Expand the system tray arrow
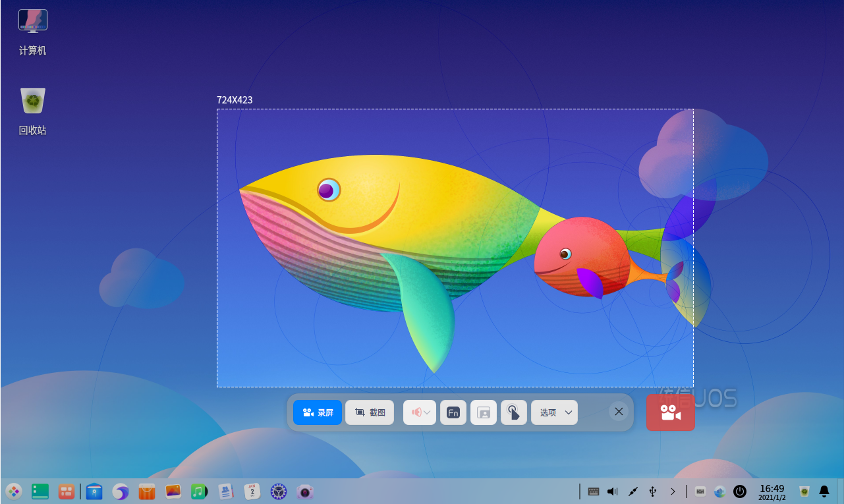The image size is (844, 504). pos(673,491)
